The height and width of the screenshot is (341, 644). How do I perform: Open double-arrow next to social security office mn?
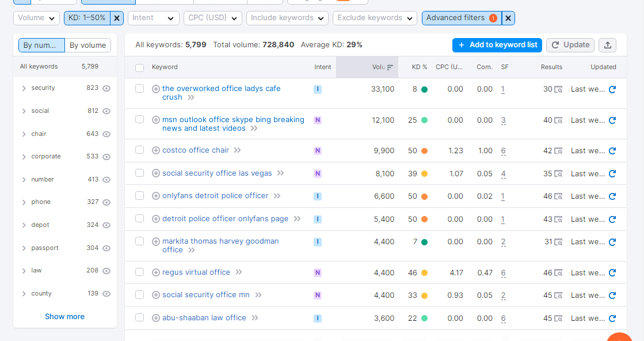(x=258, y=295)
